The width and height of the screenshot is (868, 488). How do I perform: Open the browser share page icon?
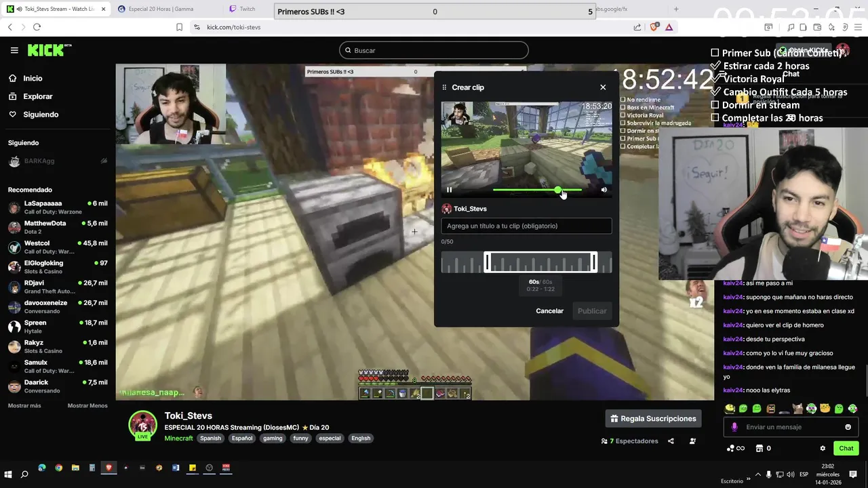click(x=637, y=27)
